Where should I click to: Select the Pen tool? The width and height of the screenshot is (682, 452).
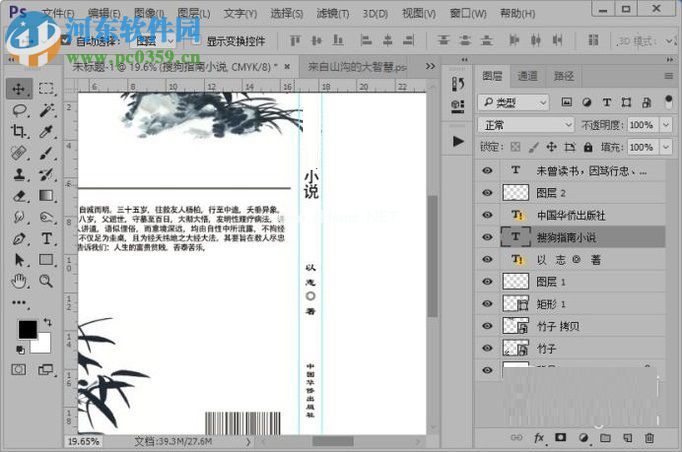(x=19, y=238)
